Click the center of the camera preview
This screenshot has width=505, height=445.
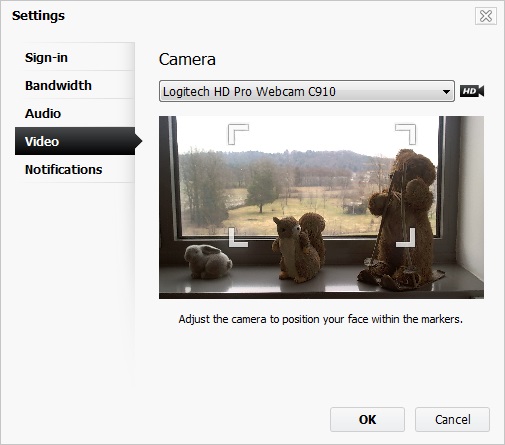tap(321, 207)
